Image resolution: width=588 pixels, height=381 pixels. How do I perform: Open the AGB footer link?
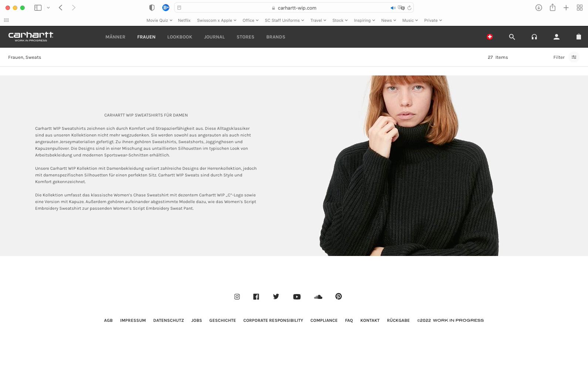click(x=108, y=320)
